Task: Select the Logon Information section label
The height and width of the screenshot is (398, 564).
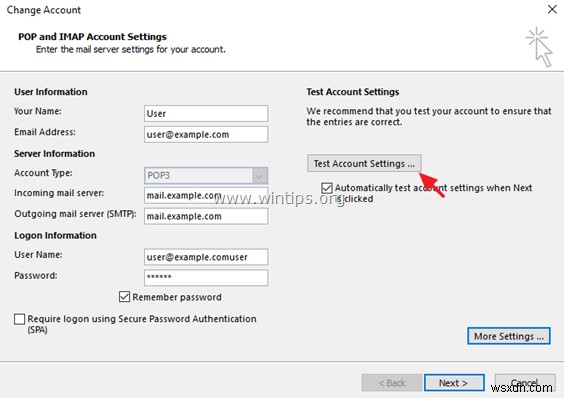Action: (x=55, y=235)
